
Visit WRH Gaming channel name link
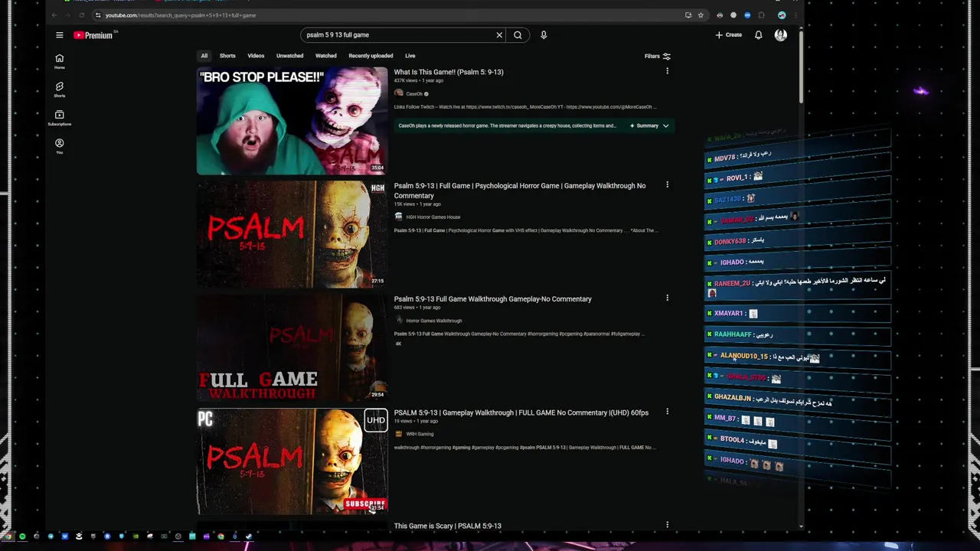pyautogui.click(x=420, y=434)
